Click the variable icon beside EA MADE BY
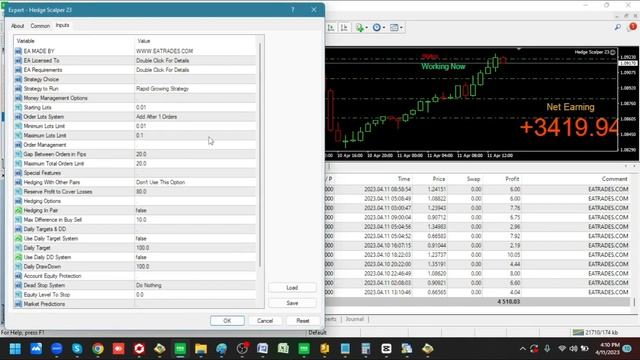Image resolution: width=640 pixels, height=360 pixels. (x=18, y=51)
